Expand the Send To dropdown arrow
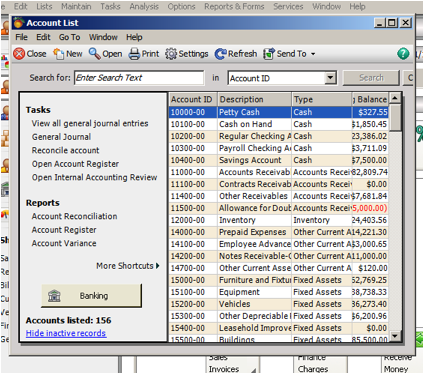 [313, 54]
